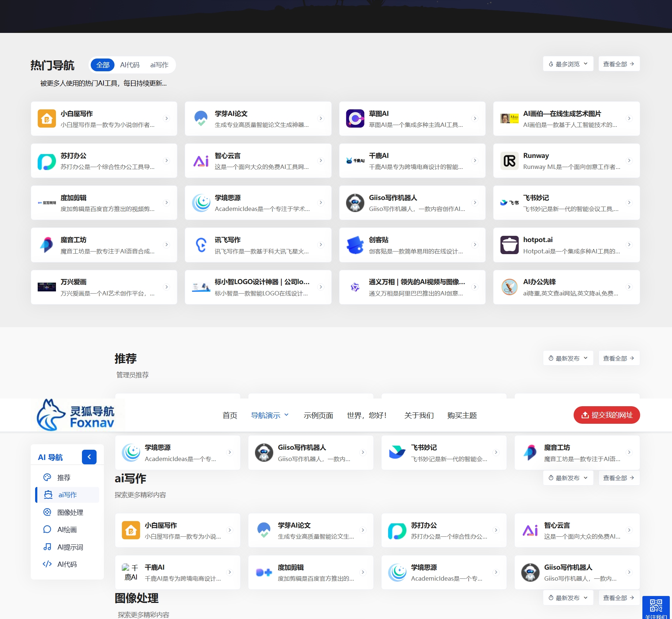Screen dimensions: 672x619
Task: Click 查看全部 link in 热门导航 header
Action: click(x=619, y=64)
